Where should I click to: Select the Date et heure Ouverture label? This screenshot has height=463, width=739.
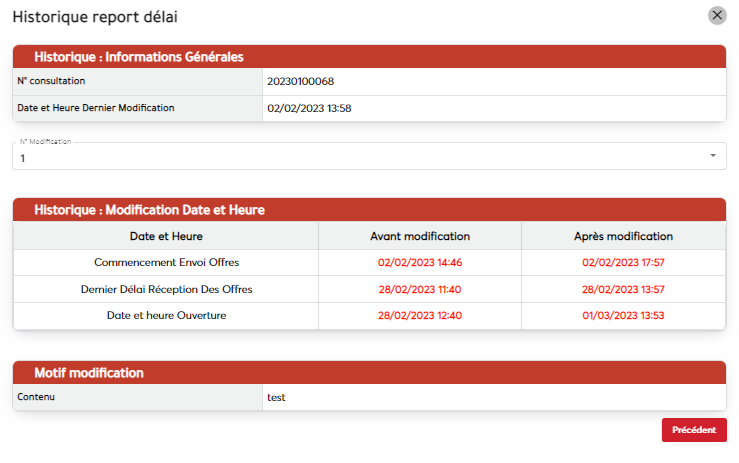(x=166, y=316)
